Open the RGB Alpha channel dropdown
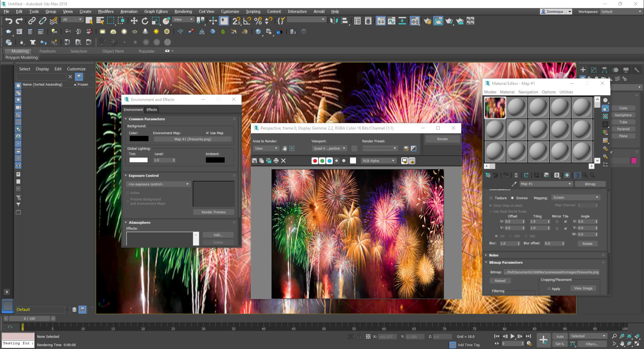This screenshot has height=349, width=644. [379, 161]
